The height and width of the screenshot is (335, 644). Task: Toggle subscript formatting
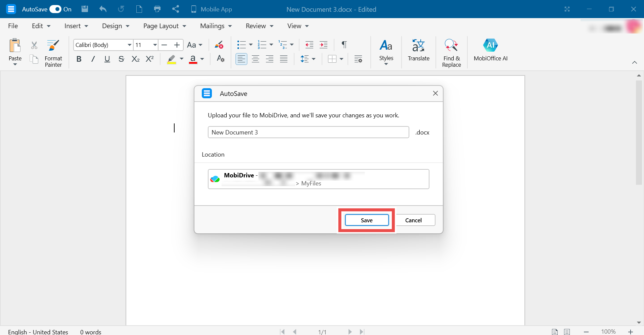[x=135, y=59]
